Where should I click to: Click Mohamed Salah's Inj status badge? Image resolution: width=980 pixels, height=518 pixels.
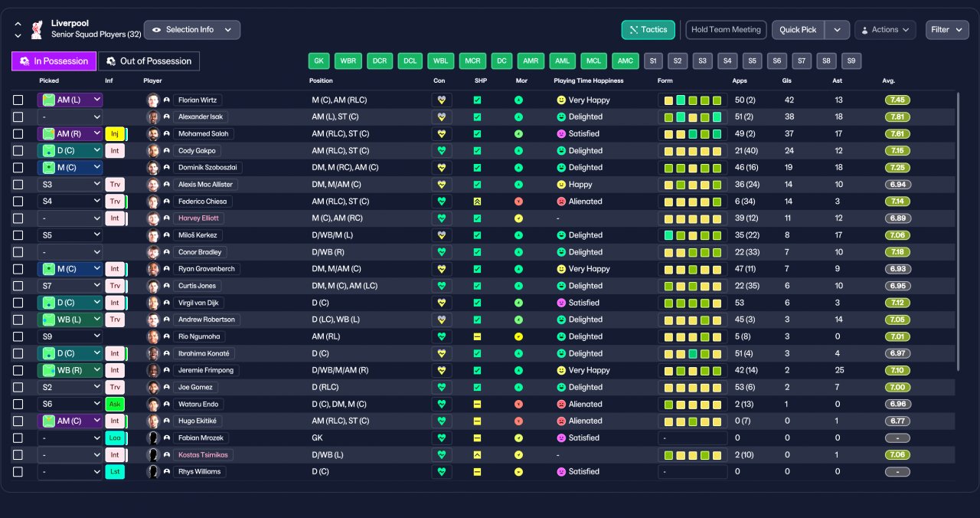(x=115, y=134)
